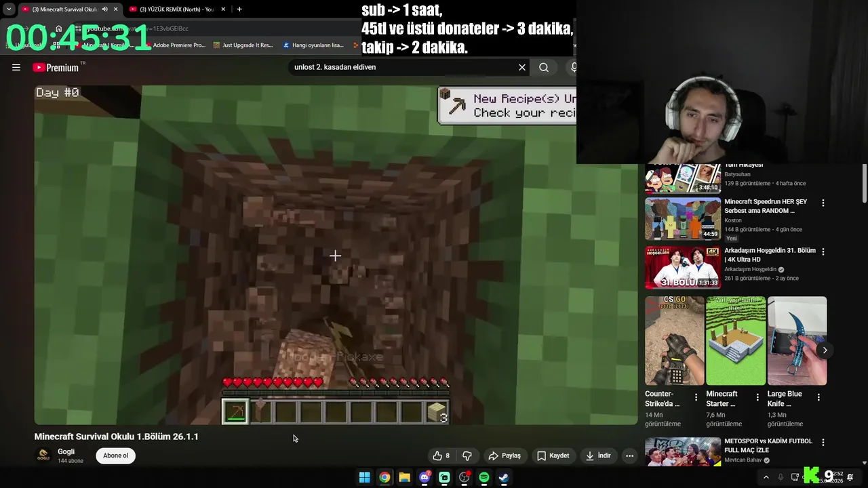Open the METOSPOR match thumbnail
Viewport: 868px width, 488px height.
[x=683, y=451]
